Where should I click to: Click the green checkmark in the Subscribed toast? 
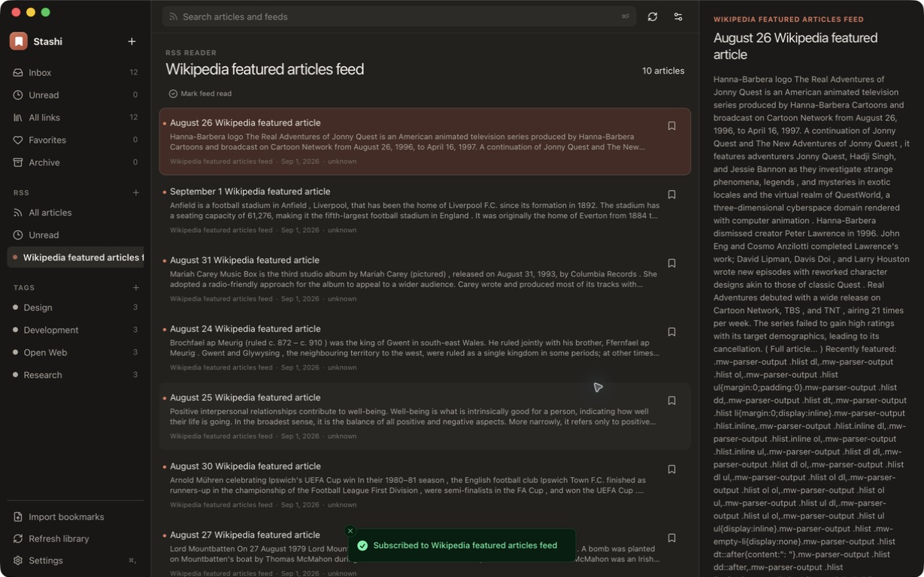tap(362, 545)
